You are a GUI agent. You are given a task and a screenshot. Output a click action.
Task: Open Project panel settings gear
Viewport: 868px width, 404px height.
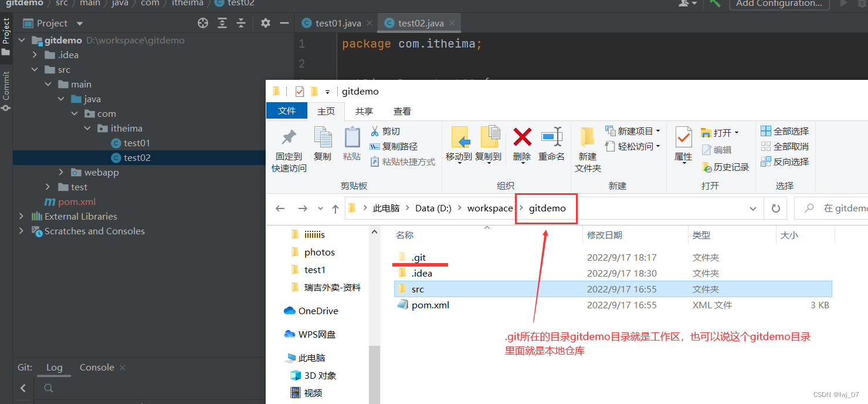266,23
